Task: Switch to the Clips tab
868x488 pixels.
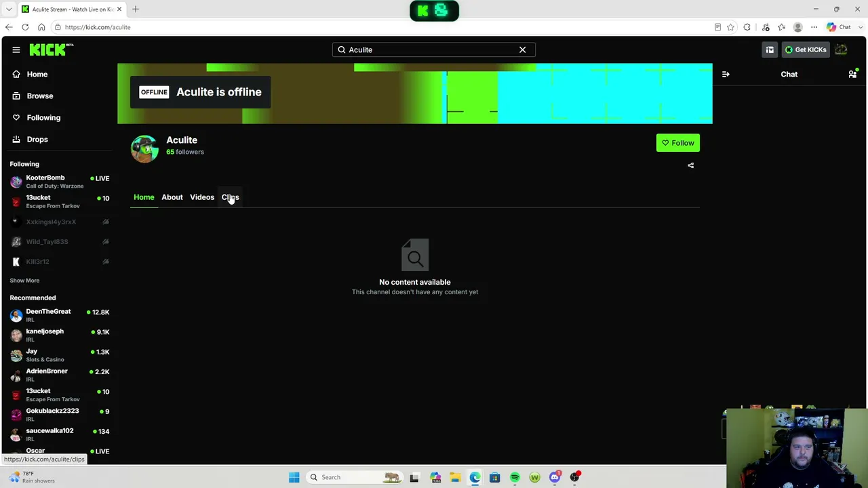Action: (231, 197)
